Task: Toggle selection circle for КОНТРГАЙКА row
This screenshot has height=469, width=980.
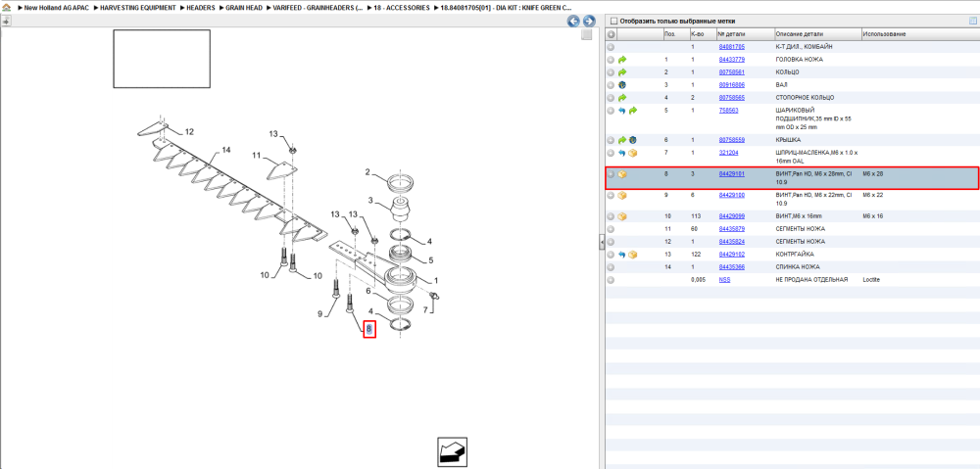Action: (612, 255)
